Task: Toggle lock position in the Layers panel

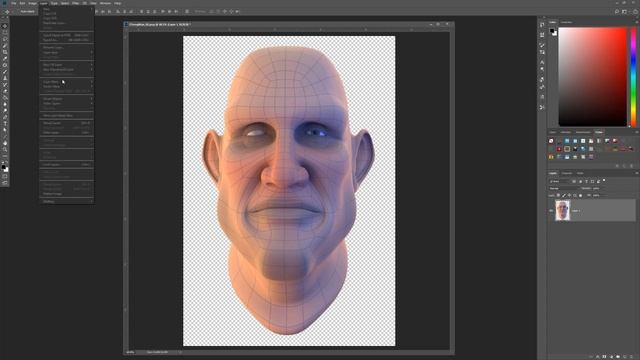Action: [x=570, y=196]
